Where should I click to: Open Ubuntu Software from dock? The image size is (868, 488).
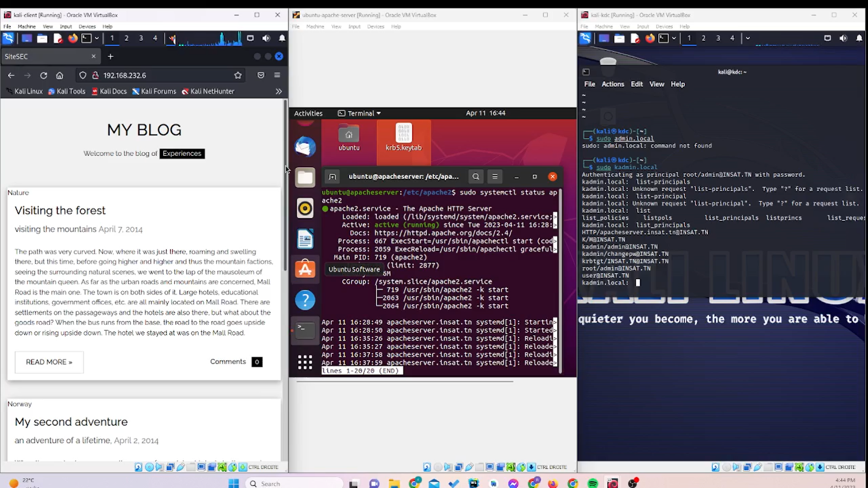point(305,269)
